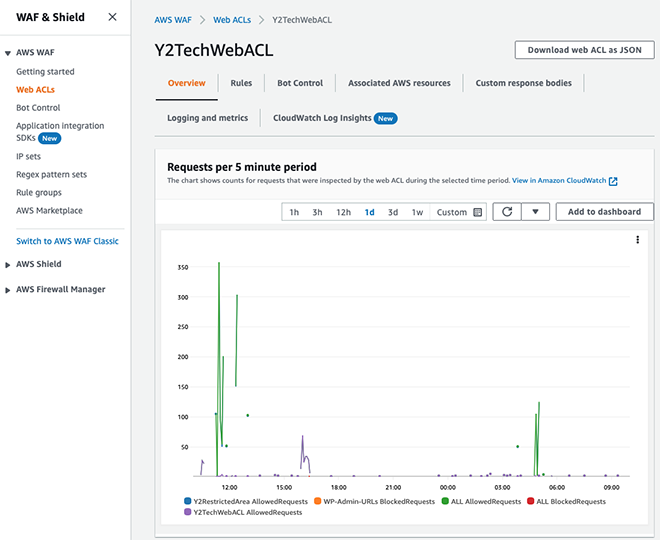Open the chart's three-dot options menu
660x540 pixels.
click(x=637, y=240)
